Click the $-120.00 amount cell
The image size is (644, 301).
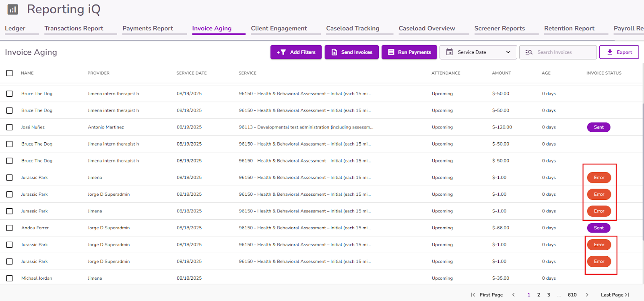tap(502, 127)
